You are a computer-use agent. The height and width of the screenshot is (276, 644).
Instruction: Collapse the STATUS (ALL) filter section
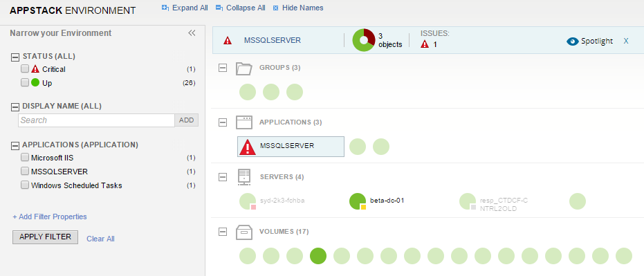[x=15, y=57]
